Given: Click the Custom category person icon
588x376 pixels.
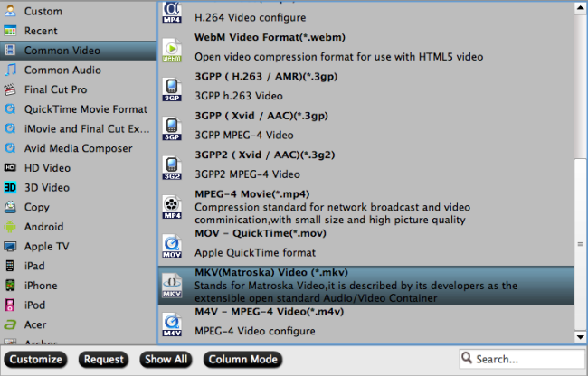Looking at the screenshot, I should 10,11.
